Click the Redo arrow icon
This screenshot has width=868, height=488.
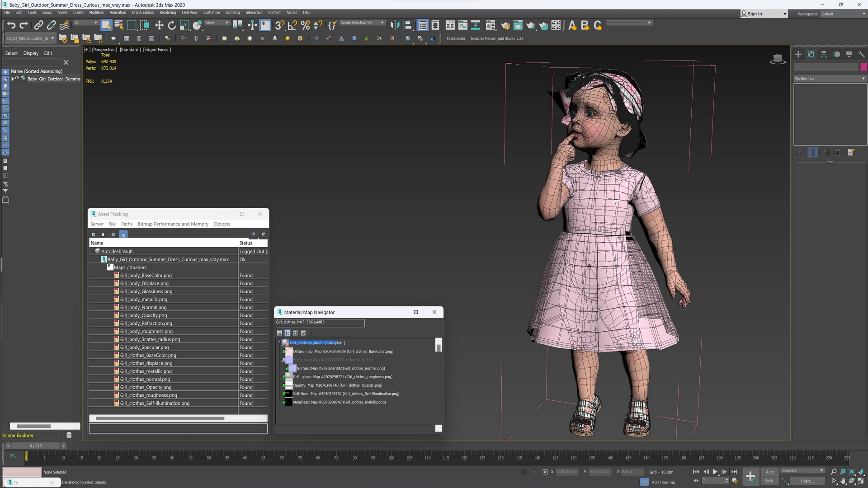[x=24, y=25]
